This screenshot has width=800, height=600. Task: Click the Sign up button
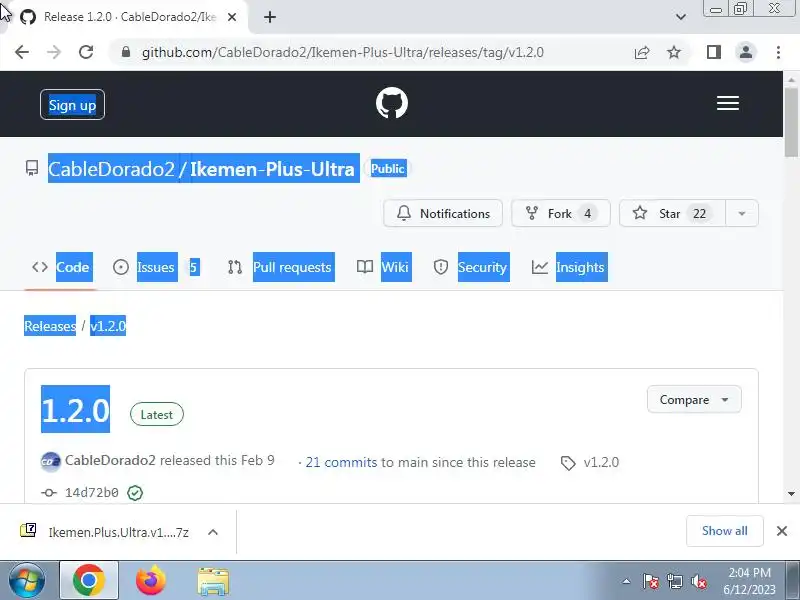(72, 105)
